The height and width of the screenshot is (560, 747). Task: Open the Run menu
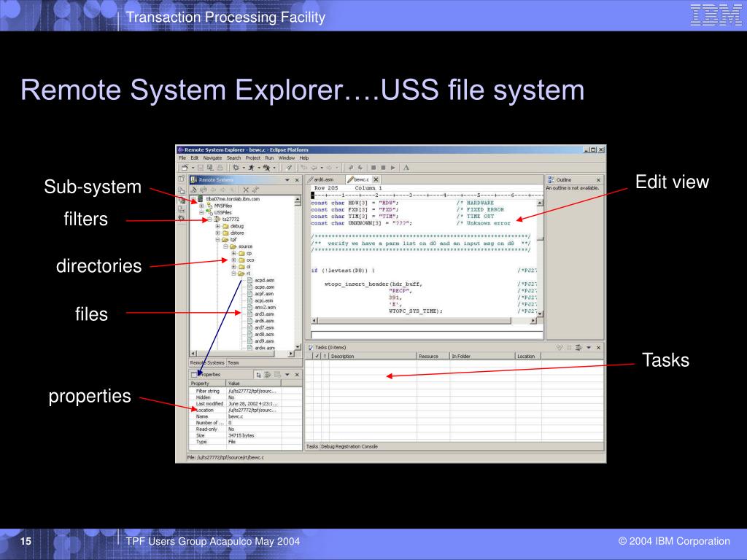click(x=269, y=158)
